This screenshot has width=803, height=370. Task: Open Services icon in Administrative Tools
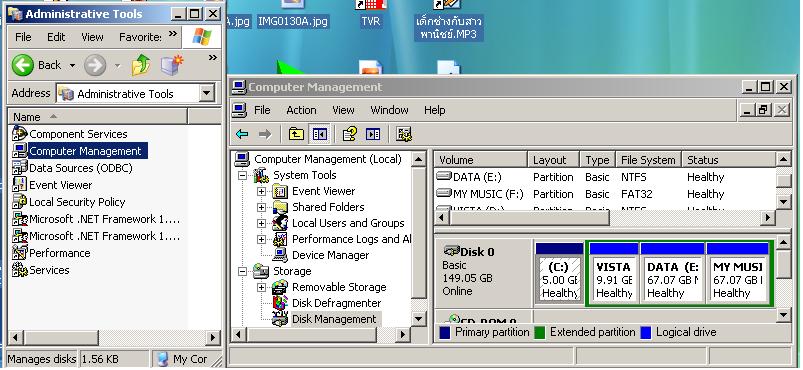(x=19, y=270)
